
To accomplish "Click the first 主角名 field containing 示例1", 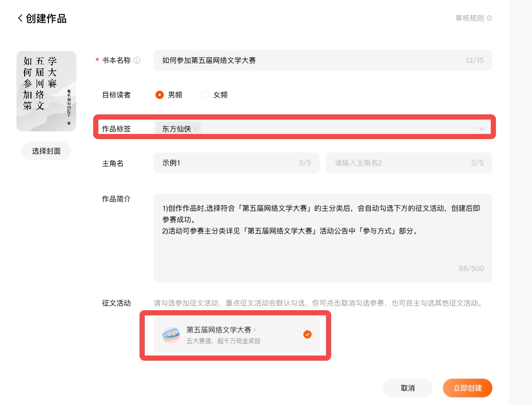I will (x=227, y=163).
